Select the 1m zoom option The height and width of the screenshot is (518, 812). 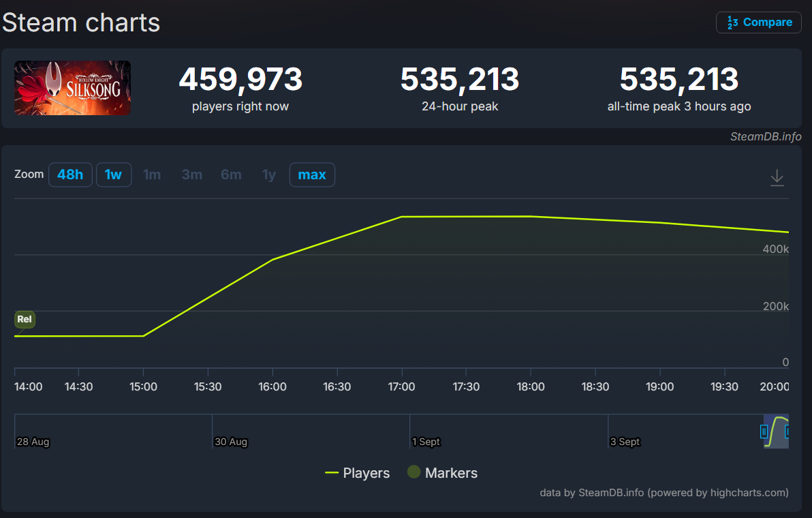152,174
